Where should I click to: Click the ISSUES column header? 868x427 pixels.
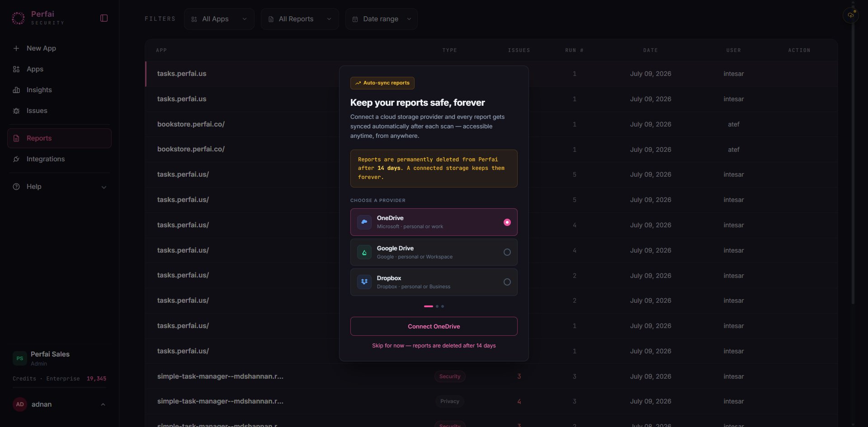click(519, 50)
